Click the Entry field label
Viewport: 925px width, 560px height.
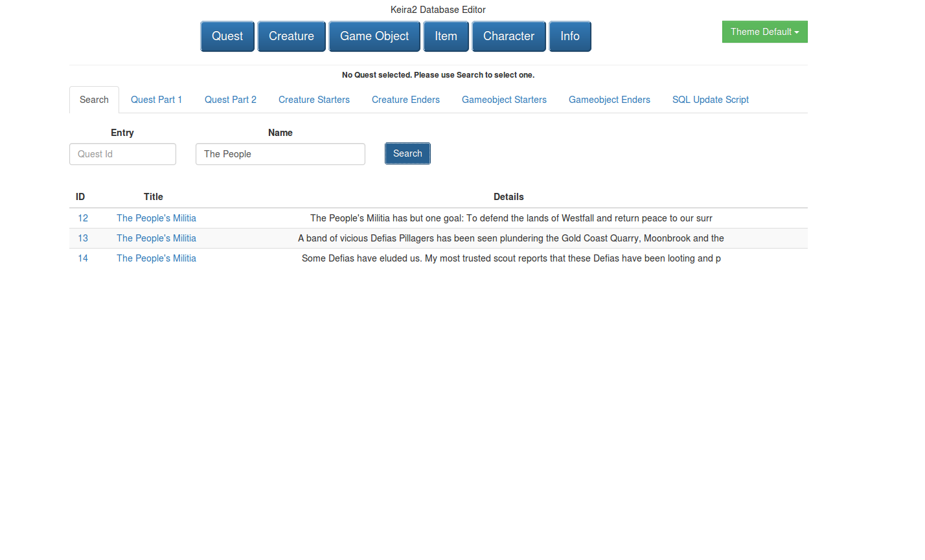point(122,133)
